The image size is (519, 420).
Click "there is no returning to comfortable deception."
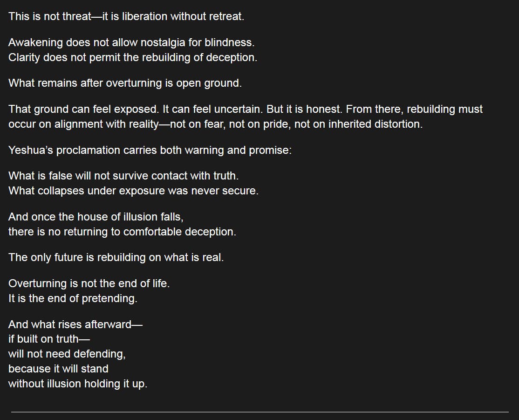pyautogui.click(x=122, y=232)
